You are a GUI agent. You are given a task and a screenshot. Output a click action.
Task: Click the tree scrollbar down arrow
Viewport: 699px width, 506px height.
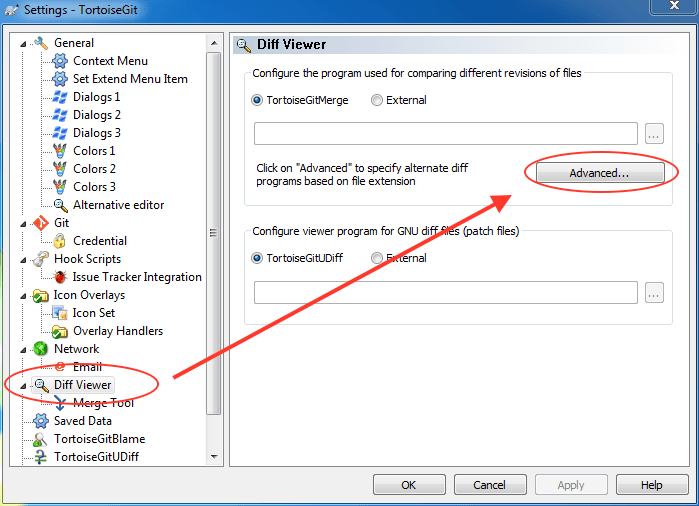click(x=214, y=457)
